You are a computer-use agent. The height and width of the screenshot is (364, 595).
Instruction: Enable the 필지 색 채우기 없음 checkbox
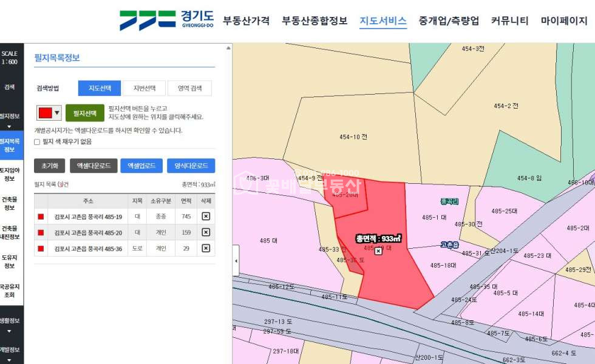[37, 141]
